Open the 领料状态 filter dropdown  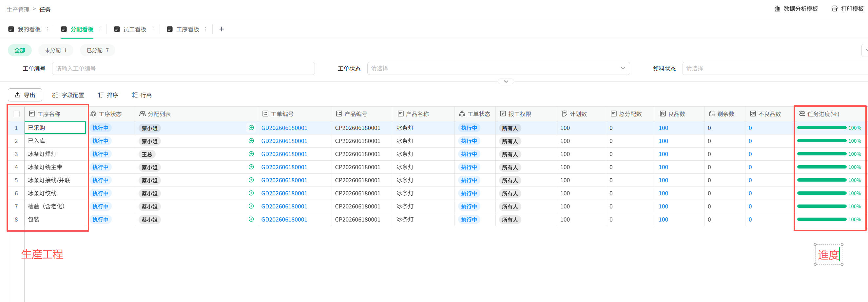pyautogui.click(x=775, y=68)
